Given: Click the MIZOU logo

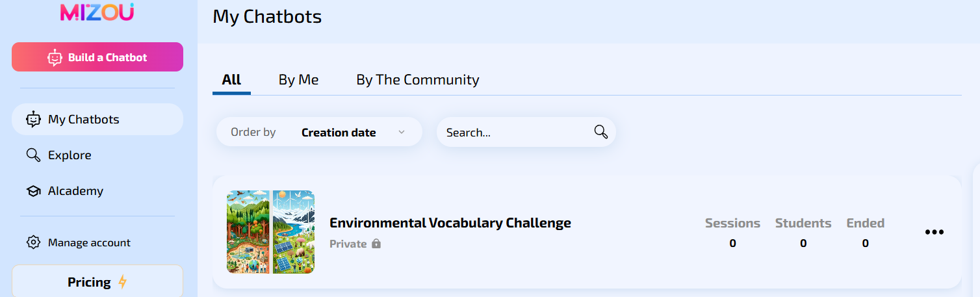Looking at the screenshot, I should click(97, 12).
